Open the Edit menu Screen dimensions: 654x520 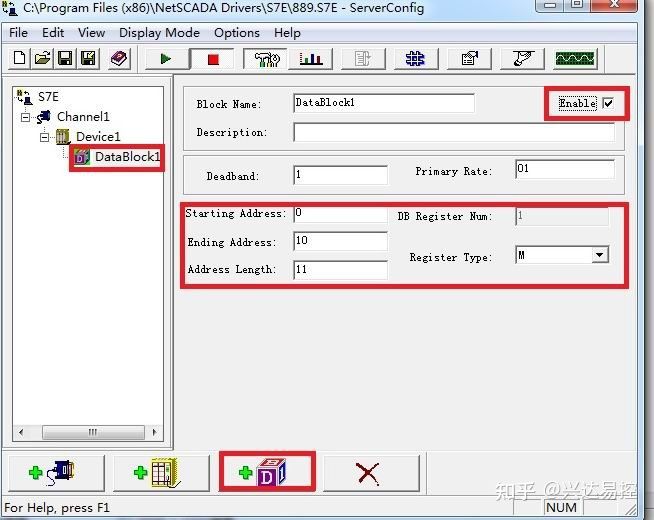(x=53, y=33)
